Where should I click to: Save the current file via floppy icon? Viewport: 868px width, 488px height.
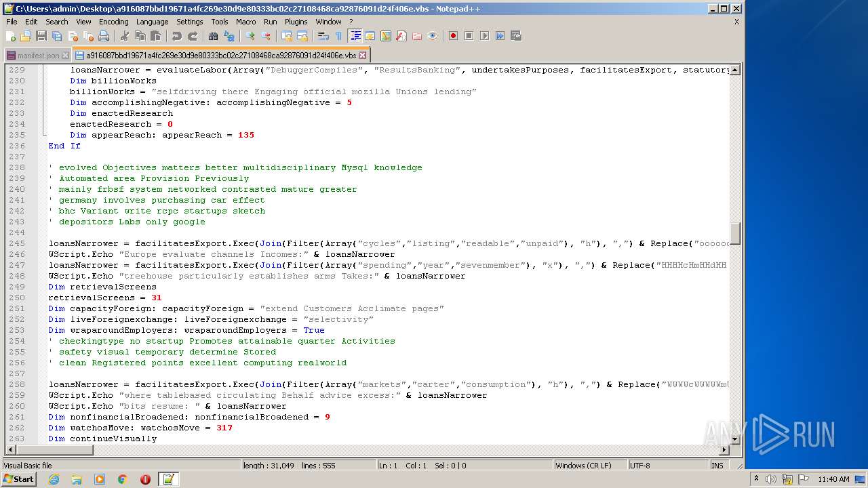coord(41,36)
